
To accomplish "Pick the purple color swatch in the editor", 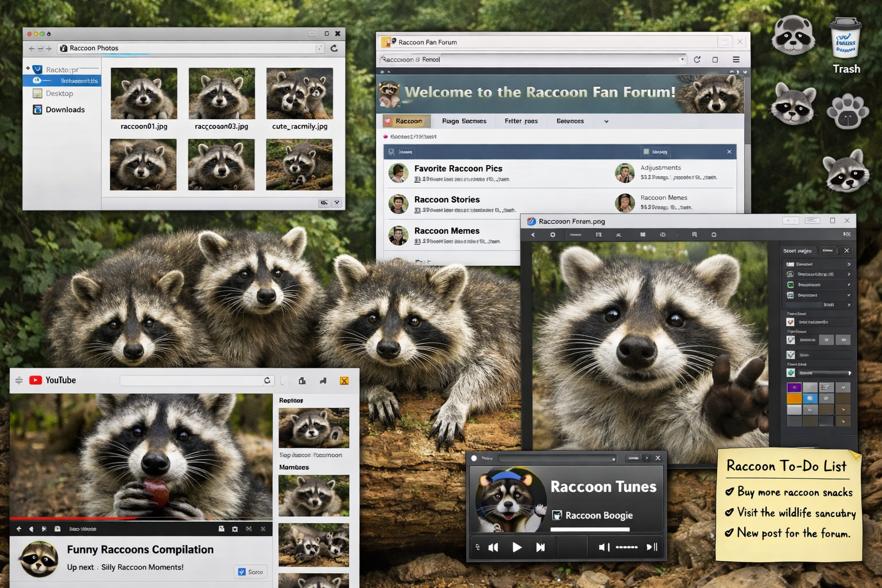I will coord(794,388).
